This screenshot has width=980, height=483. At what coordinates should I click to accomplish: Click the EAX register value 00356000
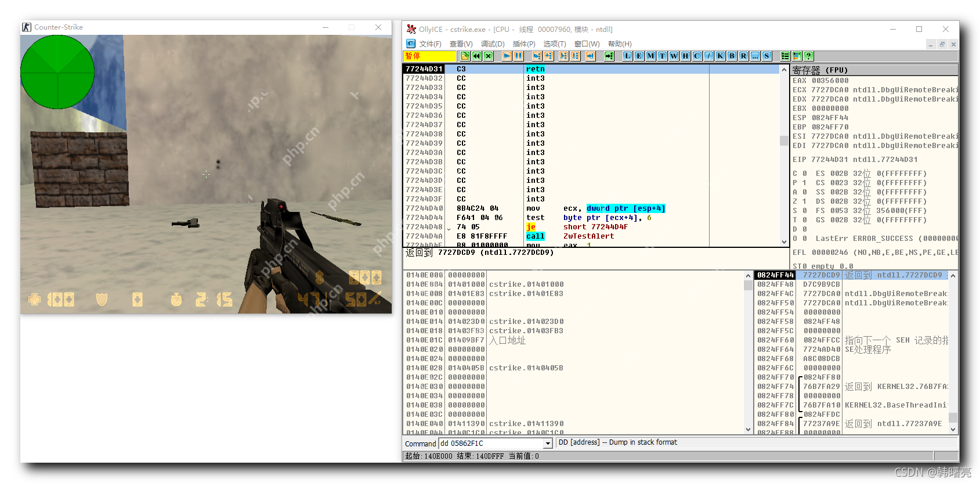coord(830,81)
